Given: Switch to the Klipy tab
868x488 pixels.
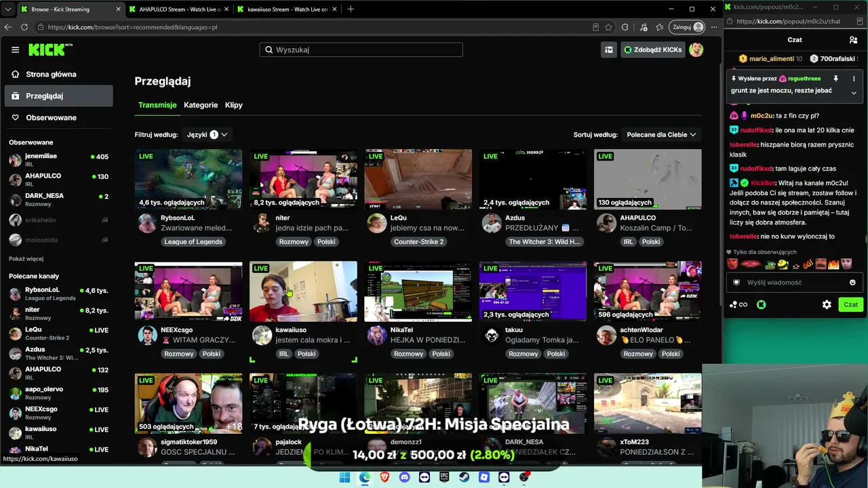Looking at the screenshot, I should pos(234,105).
